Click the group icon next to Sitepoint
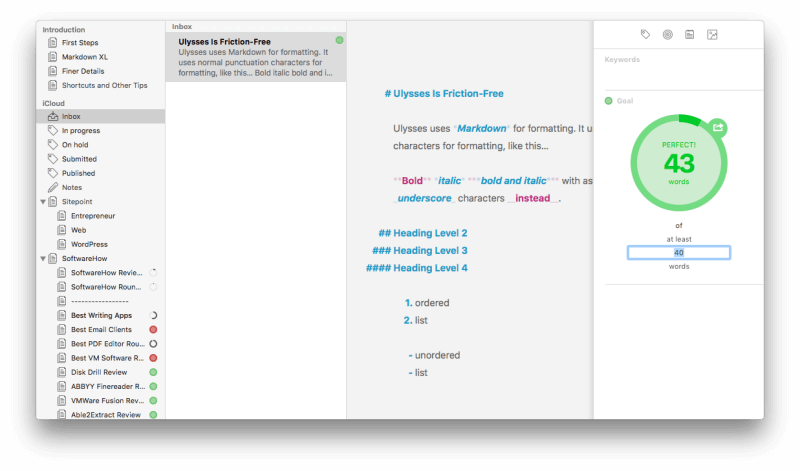Image resolution: width=800 pixels, height=471 pixels. point(53,202)
